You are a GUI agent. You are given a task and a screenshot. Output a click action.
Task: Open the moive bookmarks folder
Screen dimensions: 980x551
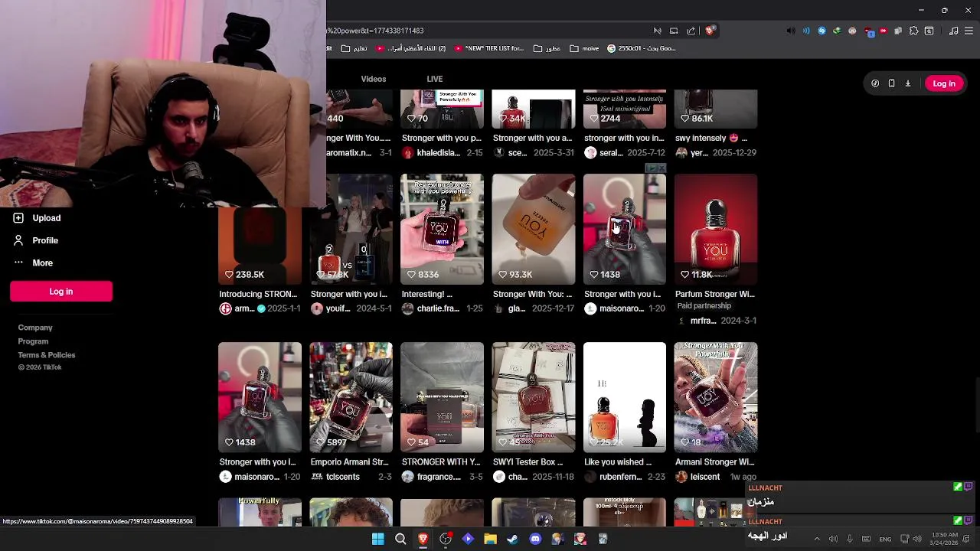point(584,48)
